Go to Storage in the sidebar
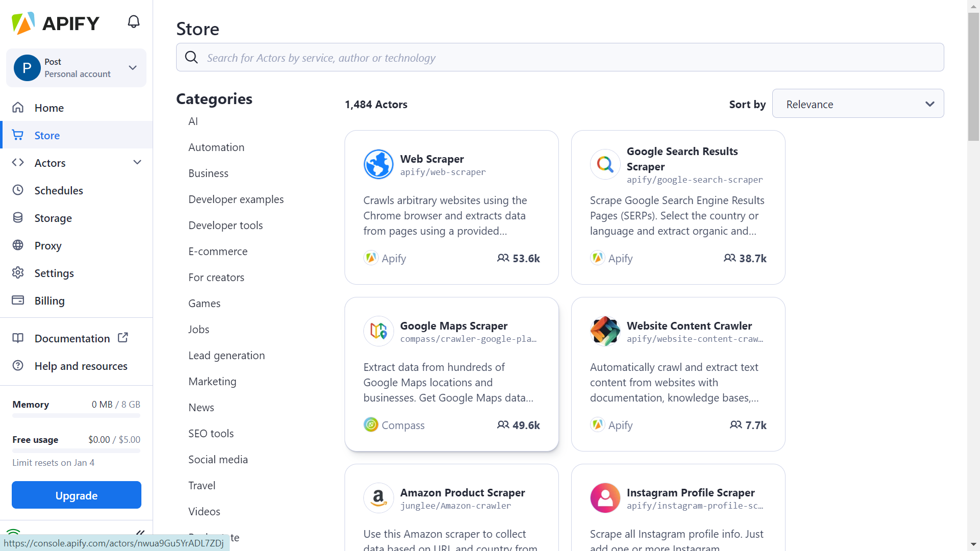The height and width of the screenshot is (551, 980). coord(53,218)
